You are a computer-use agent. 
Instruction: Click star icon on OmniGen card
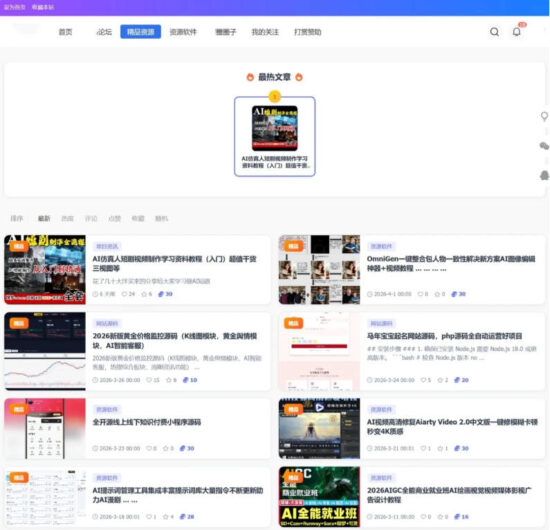coord(437,294)
